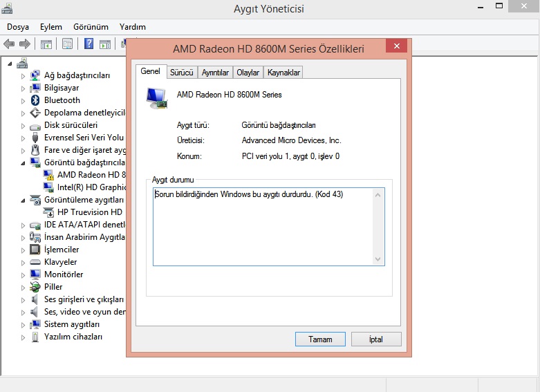The width and height of the screenshot is (540, 392).
Task: Switch to the Ayrıntılar tab
Action: pyautogui.click(x=215, y=73)
